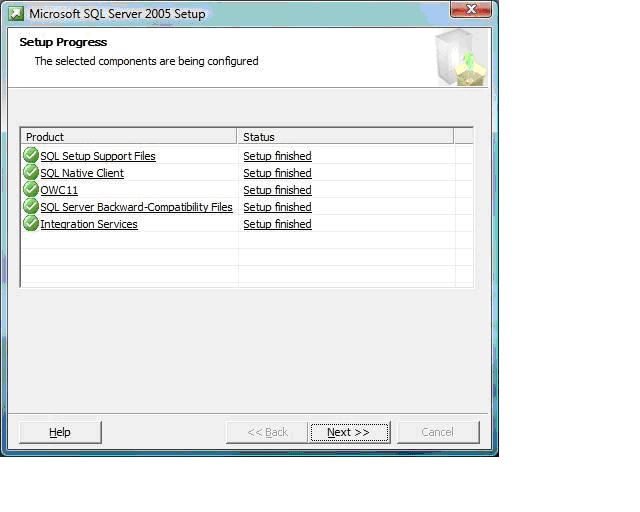Click the green checkmark beside SQL Setup Support Files
This screenshot has width=640, height=512.
point(31,156)
